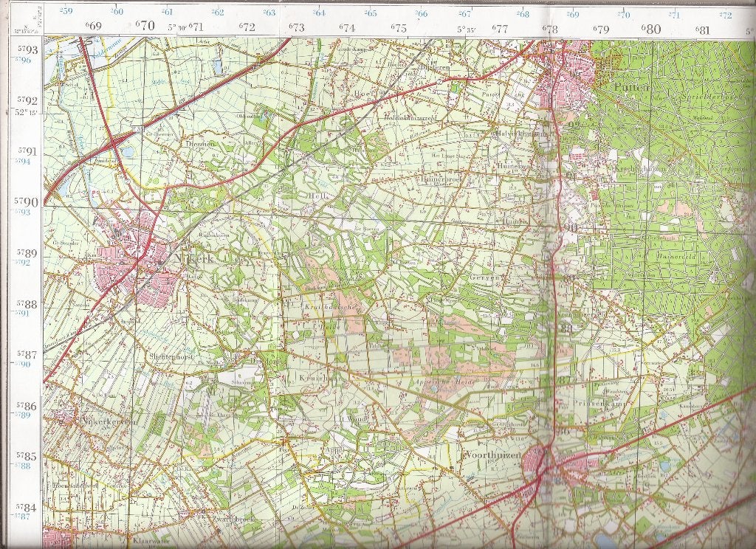Click blue left grid number 5796
Screen dimensions: 756x549
23,60
